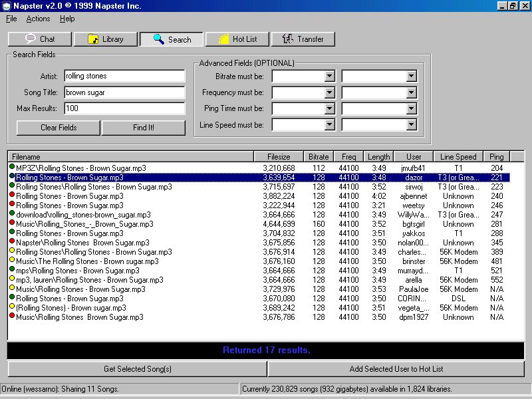Click red status dot for weetsy result
This screenshot has height=399, width=532.
point(12,204)
